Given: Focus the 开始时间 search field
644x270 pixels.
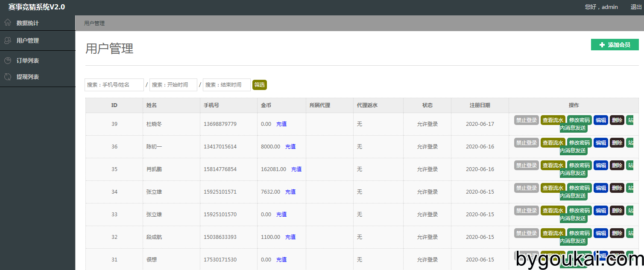Looking at the screenshot, I should 173,85.
